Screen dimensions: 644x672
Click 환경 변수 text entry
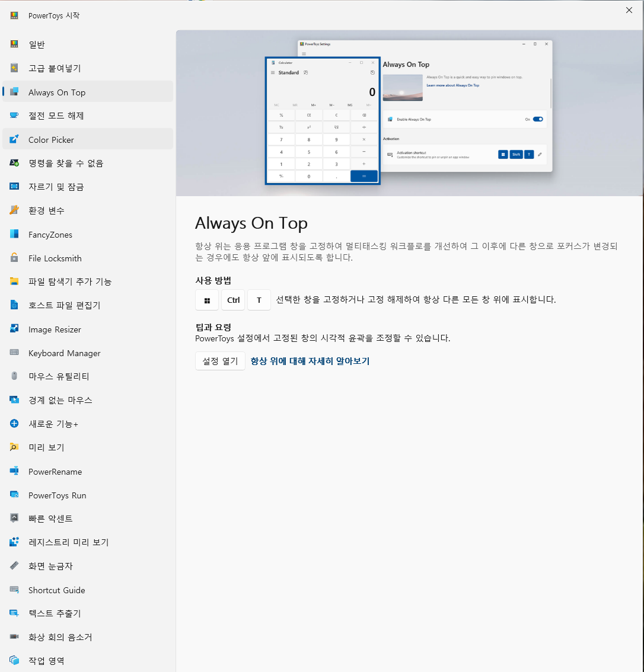(x=46, y=210)
